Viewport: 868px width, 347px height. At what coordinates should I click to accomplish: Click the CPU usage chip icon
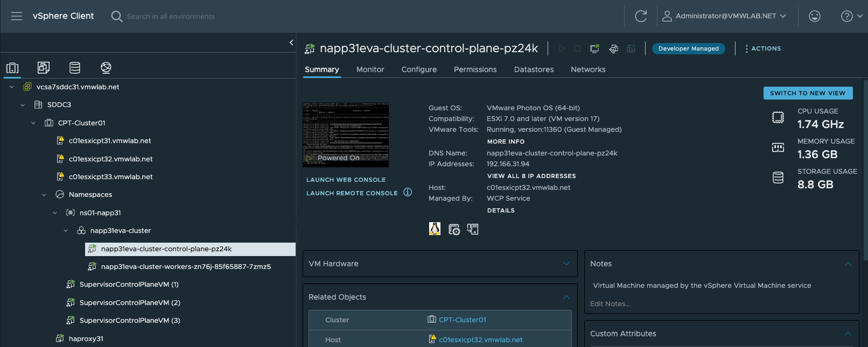[x=778, y=117]
